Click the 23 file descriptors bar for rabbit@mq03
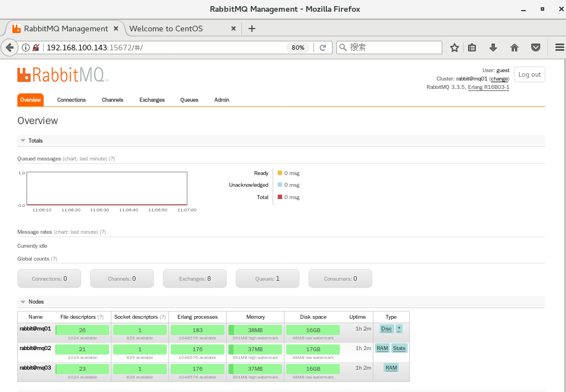Viewport: 566px width, 392px height. click(x=82, y=369)
